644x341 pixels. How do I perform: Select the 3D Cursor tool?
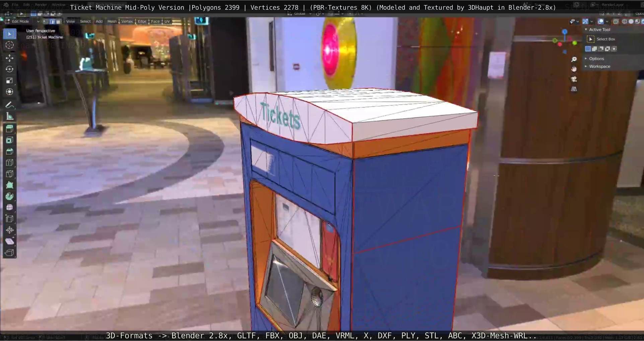click(9, 45)
